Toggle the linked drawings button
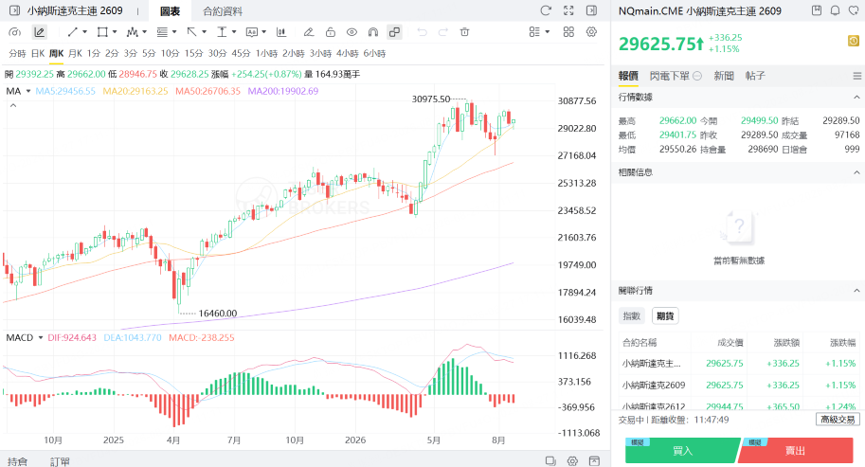The width and height of the screenshot is (865, 467). click(x=394, y=32)
